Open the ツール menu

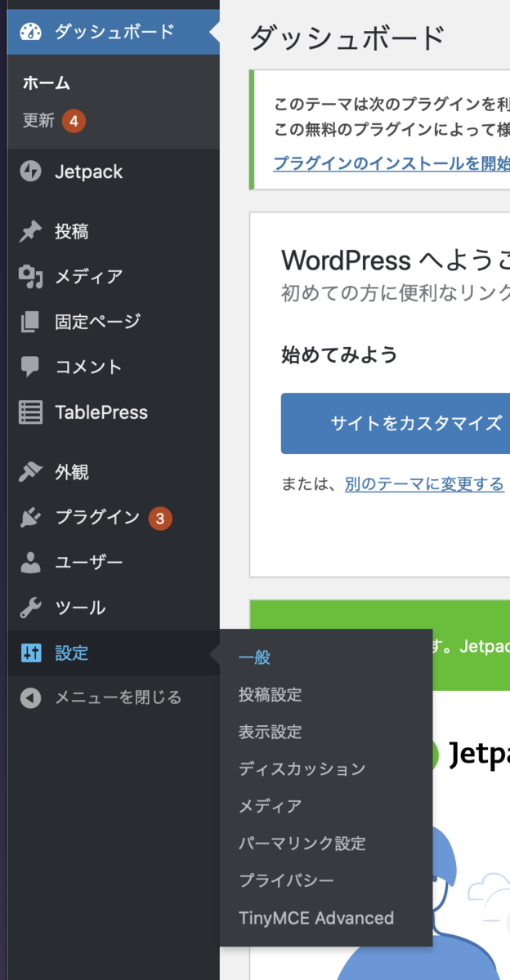(114, 608)
